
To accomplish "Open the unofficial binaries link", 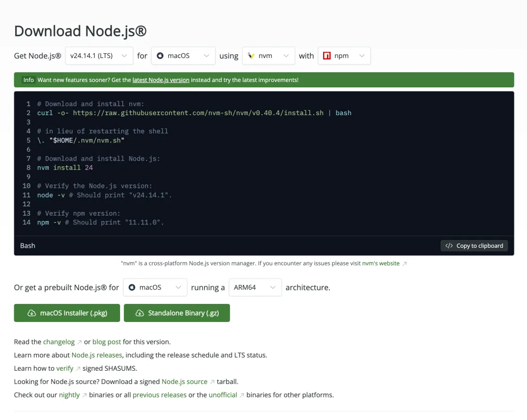I will pos(223,395).
